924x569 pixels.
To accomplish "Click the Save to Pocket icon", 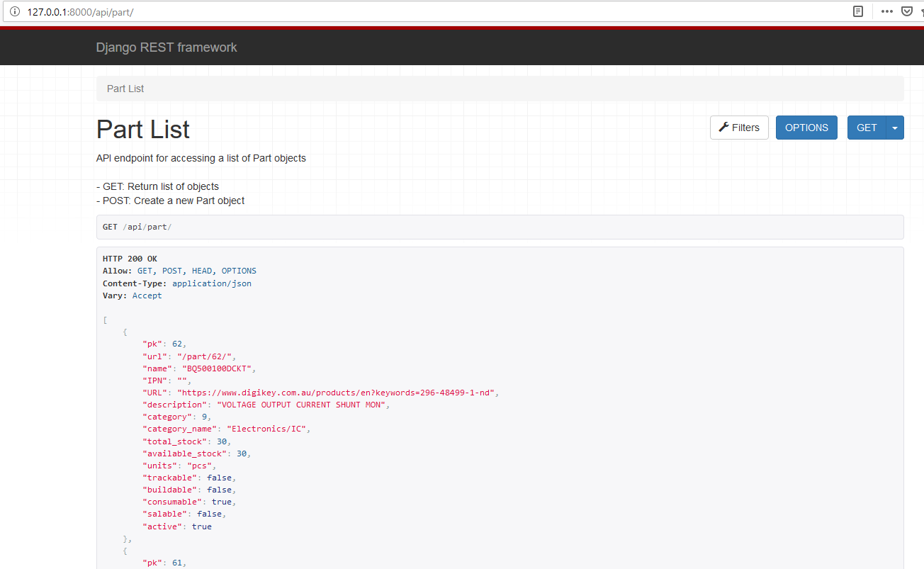I will pyautogui.click(x=906, y=11).
